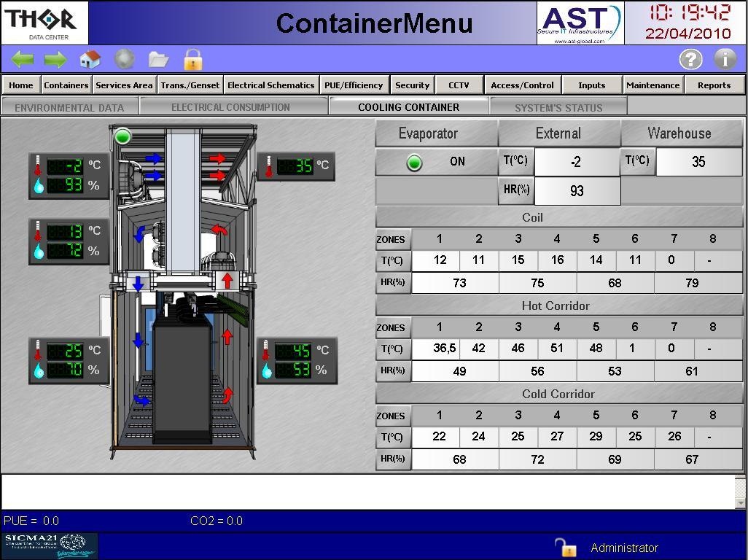Click the message area scroll down arrow

[741, 502]
